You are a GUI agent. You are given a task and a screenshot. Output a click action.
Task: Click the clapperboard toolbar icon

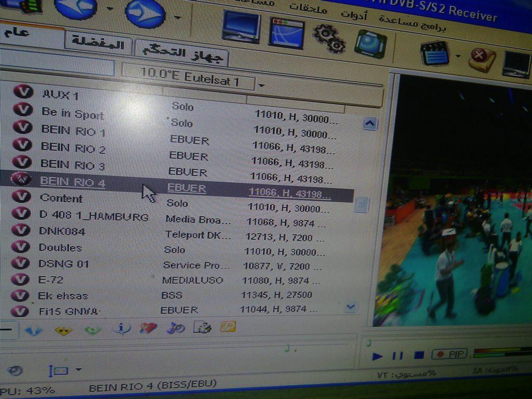click(x=435, y=53)
